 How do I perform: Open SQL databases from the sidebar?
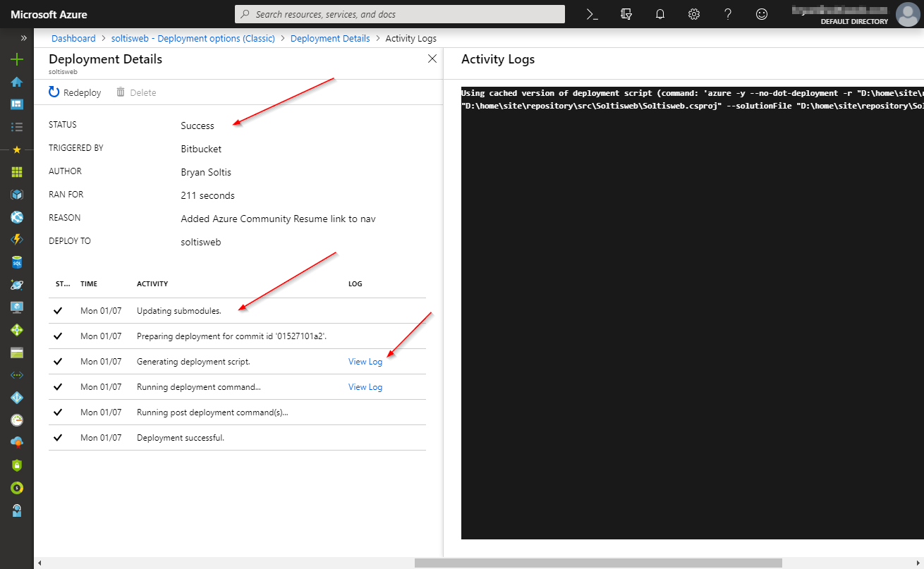coord(16,262)
